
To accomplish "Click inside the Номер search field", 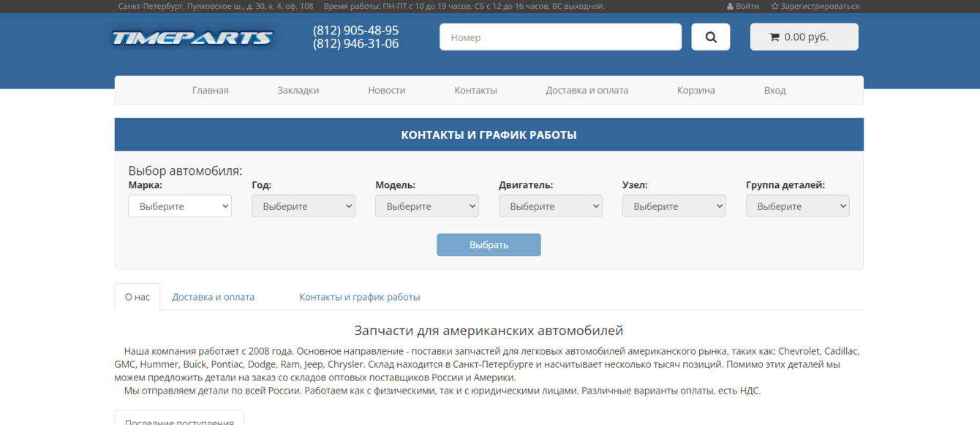I will pos(560,36).
